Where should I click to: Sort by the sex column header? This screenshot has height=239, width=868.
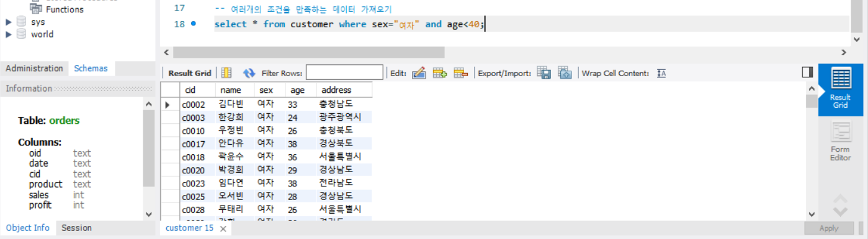(269, 90)
